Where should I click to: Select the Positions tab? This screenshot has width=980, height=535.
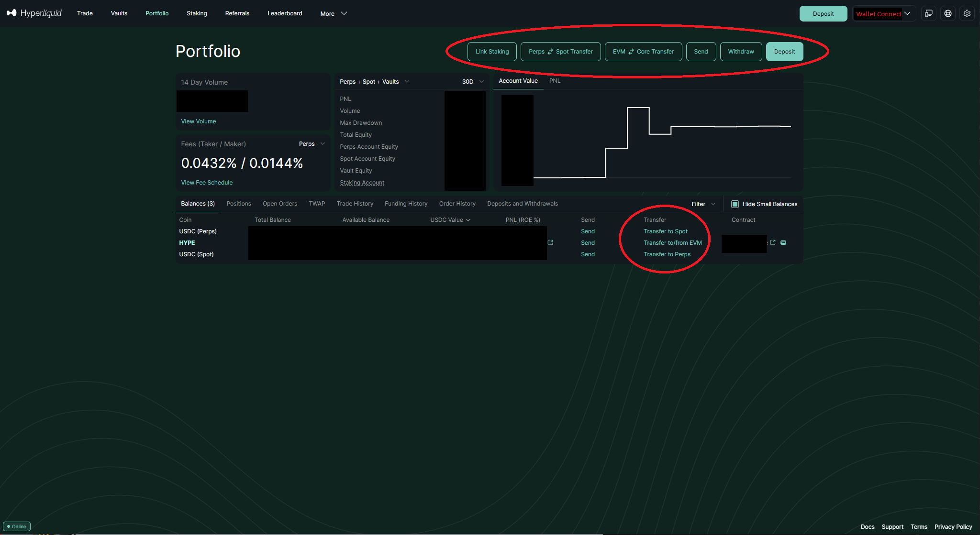coord(239,204)
